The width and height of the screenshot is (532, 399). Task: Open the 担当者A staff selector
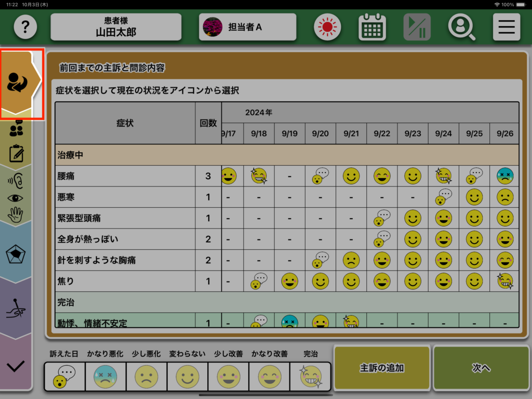click(x=247, y=27)
